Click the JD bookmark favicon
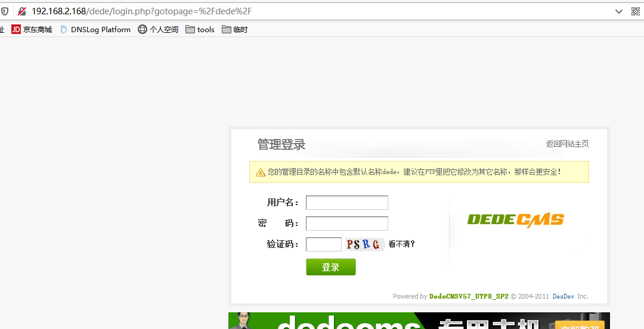 tap(16, 30)
